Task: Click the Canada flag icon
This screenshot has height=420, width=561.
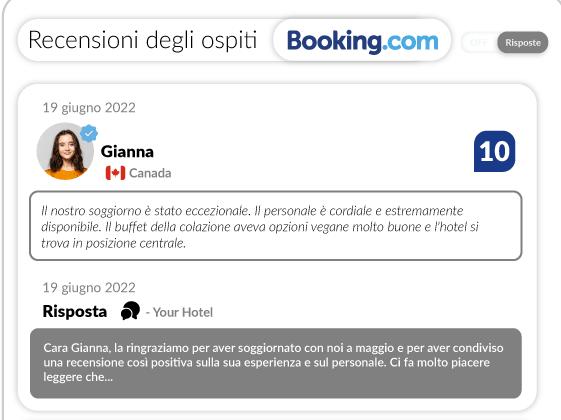Action: (x=116, y=173)
